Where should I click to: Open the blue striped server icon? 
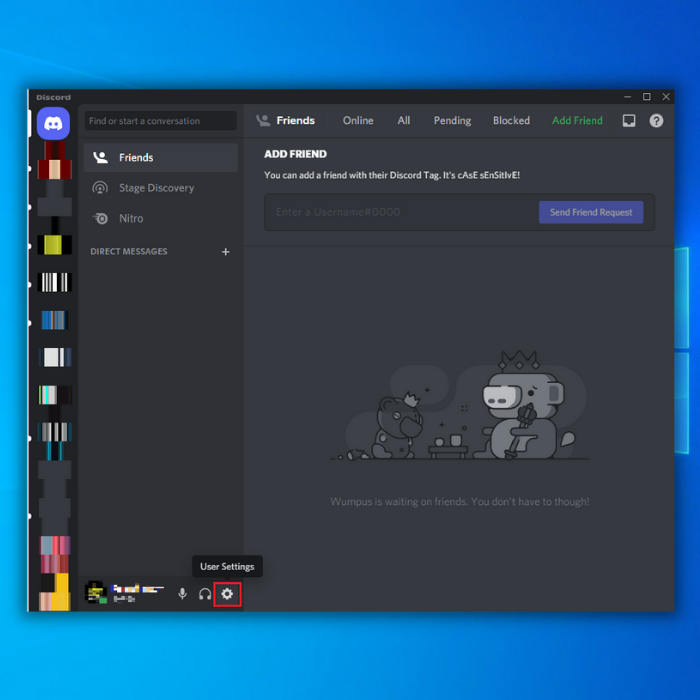point(54,320)
